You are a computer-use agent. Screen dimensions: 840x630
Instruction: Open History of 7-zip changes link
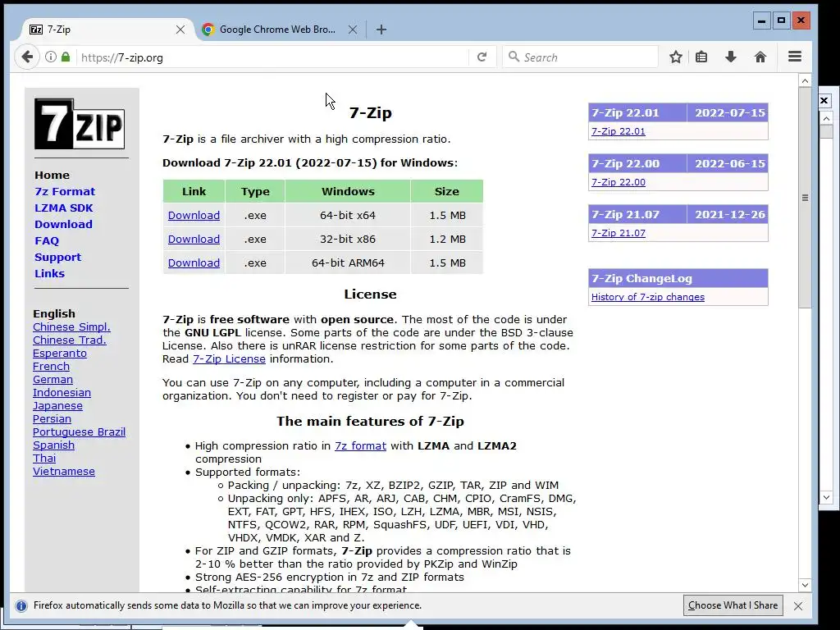coord(648,297)
